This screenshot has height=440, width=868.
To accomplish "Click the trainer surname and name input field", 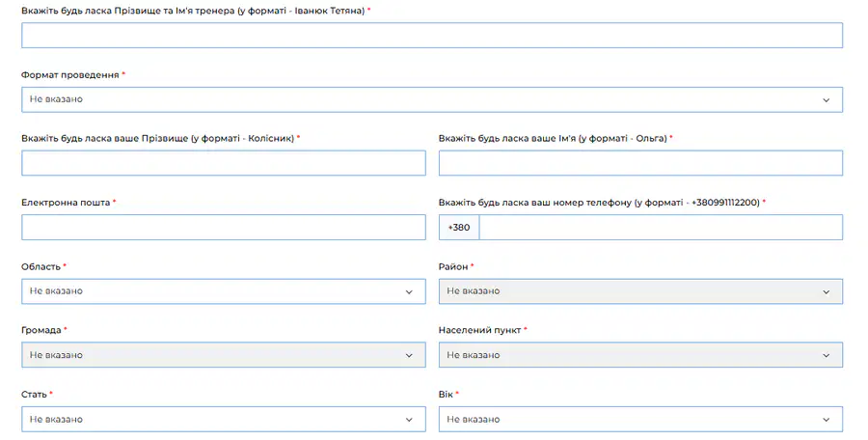I will 432,36.
